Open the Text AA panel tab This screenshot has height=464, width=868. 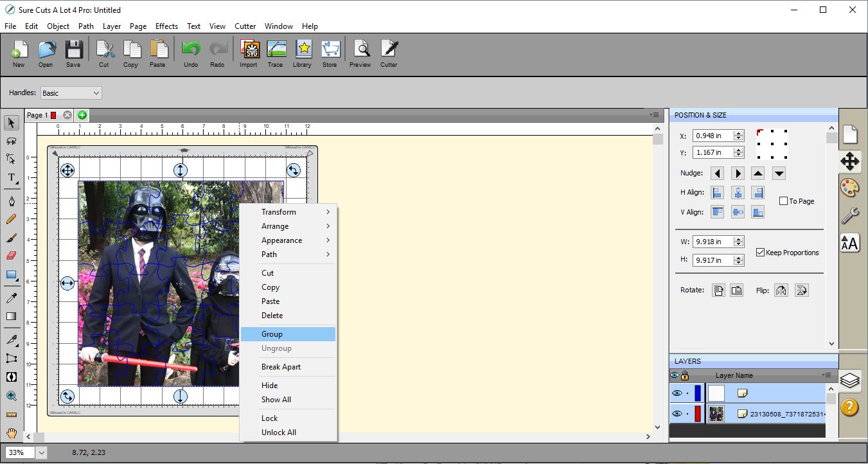click(849, 243)
